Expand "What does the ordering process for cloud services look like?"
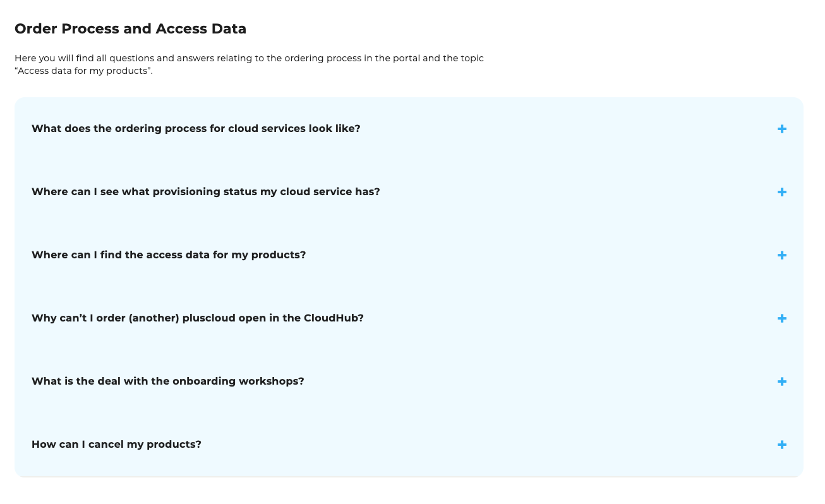825x504 pixels. point(196,129)
